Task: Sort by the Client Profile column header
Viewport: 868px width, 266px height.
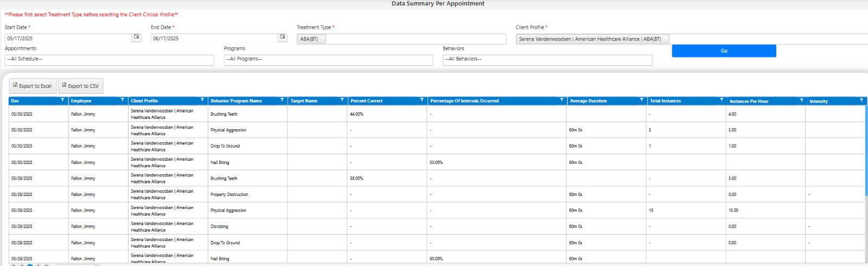Action: pos(144,101)
